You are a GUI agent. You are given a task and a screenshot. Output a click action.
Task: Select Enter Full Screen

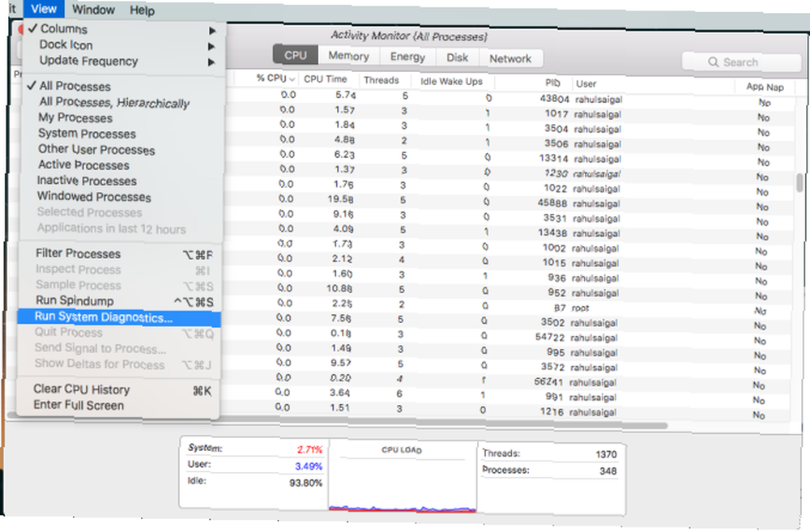tap(119, 406)
